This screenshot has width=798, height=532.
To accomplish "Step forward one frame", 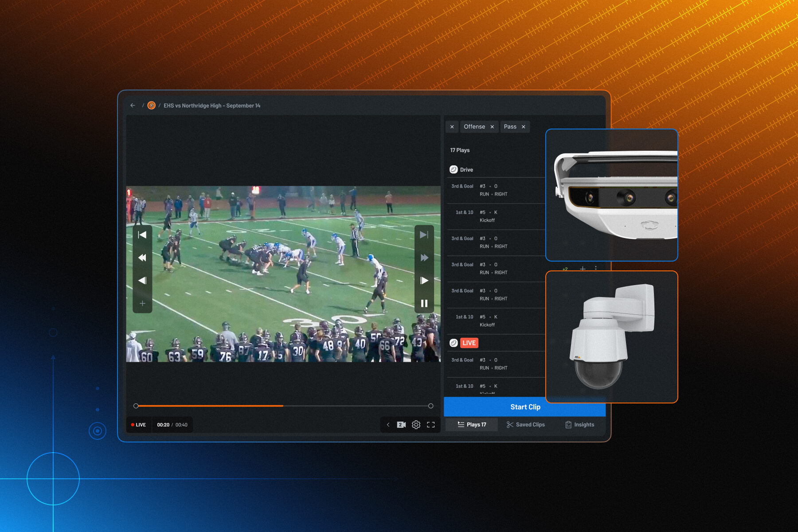I will pyautogui.click(x=424, y=281).
